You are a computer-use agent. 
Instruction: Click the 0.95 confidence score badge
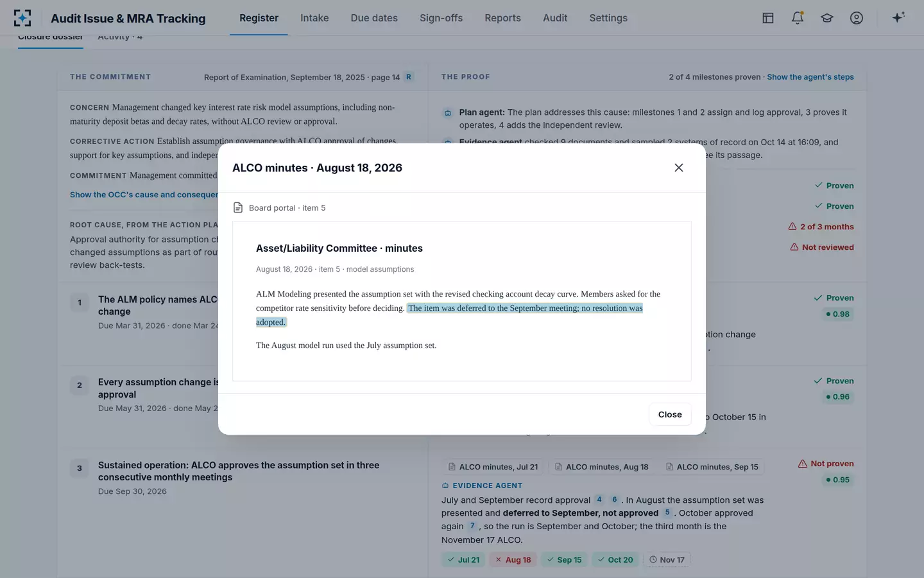(837, 480)
